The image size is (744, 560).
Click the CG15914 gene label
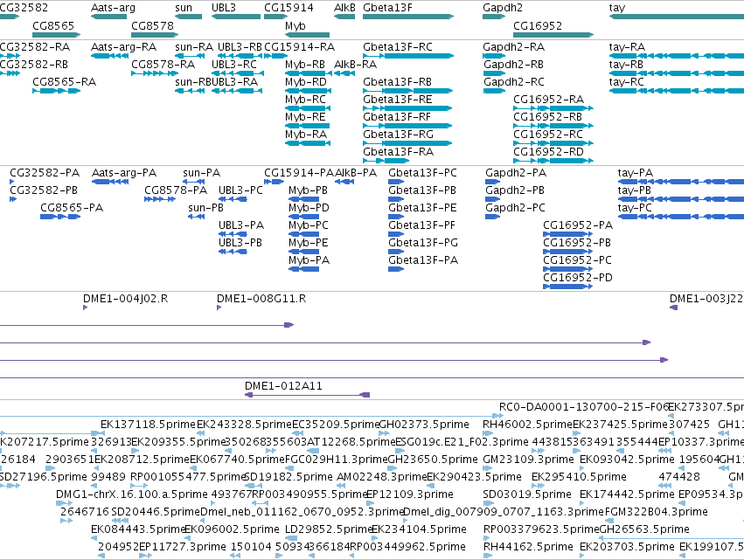click(289, 8)
